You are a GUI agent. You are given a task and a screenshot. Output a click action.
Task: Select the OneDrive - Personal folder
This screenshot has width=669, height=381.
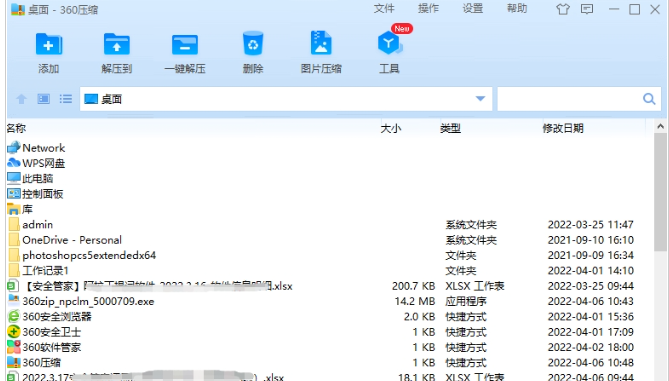[x=72, y=240]
